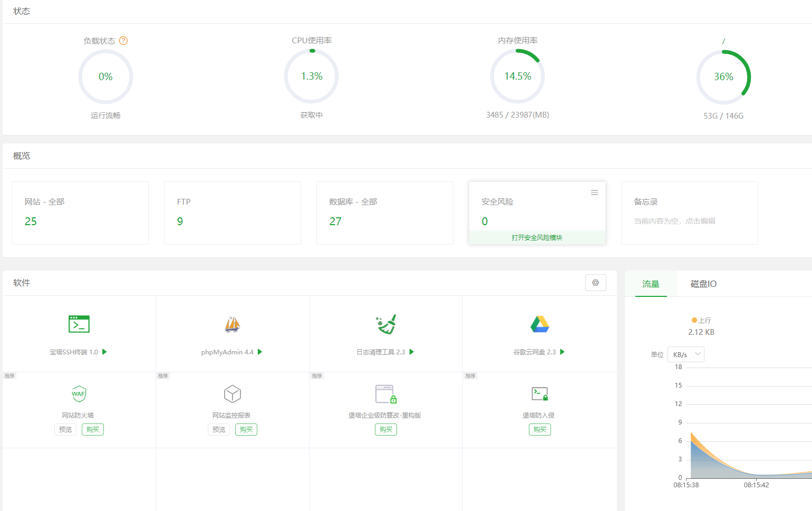The height and width of the screenshot is (511, 812).
Task: Buy 堡塔企业级防篡改 with 购买 button
Action: (x=386, y=429)
